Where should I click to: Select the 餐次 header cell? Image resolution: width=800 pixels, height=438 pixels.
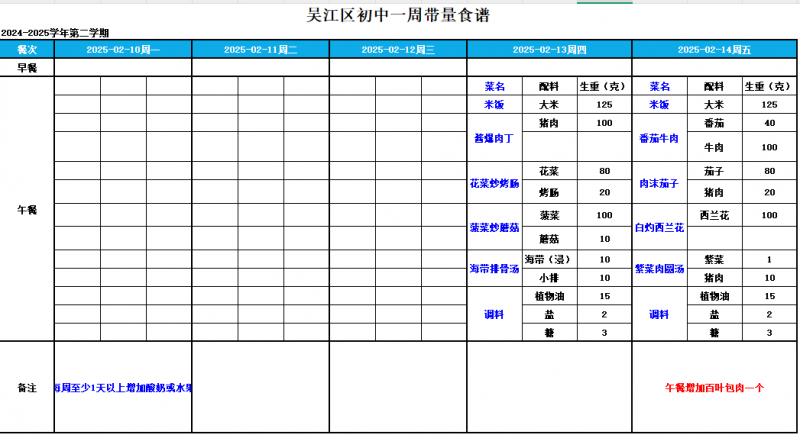[27, 49]
